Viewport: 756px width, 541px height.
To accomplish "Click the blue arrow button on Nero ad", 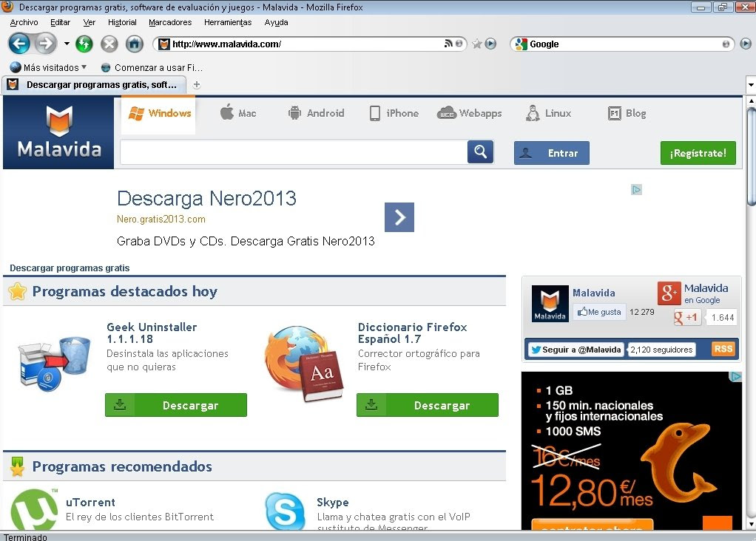I will [399, 217].
